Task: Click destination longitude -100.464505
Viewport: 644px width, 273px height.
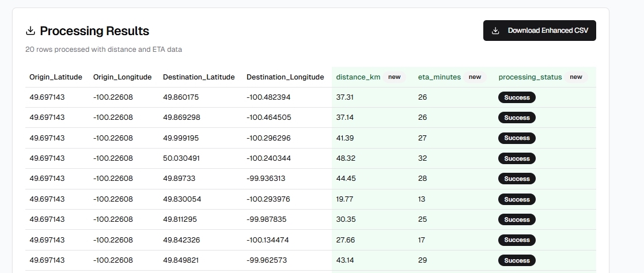Action: (269, 117)
